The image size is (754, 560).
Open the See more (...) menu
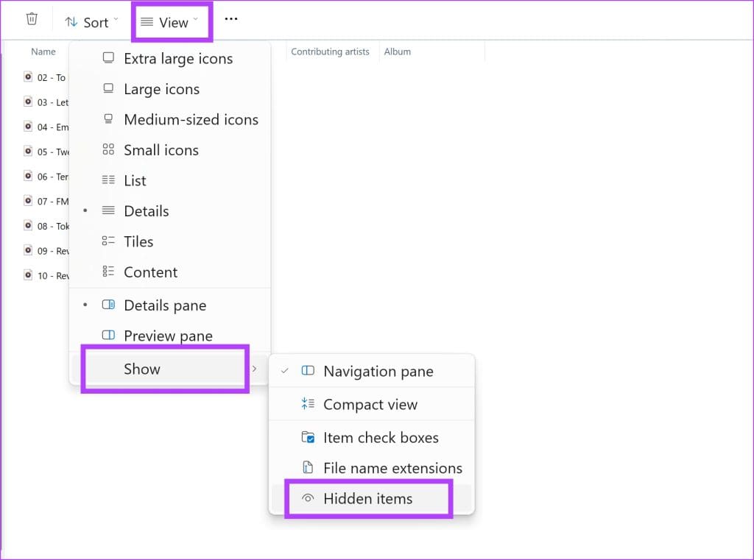[230, 18]
